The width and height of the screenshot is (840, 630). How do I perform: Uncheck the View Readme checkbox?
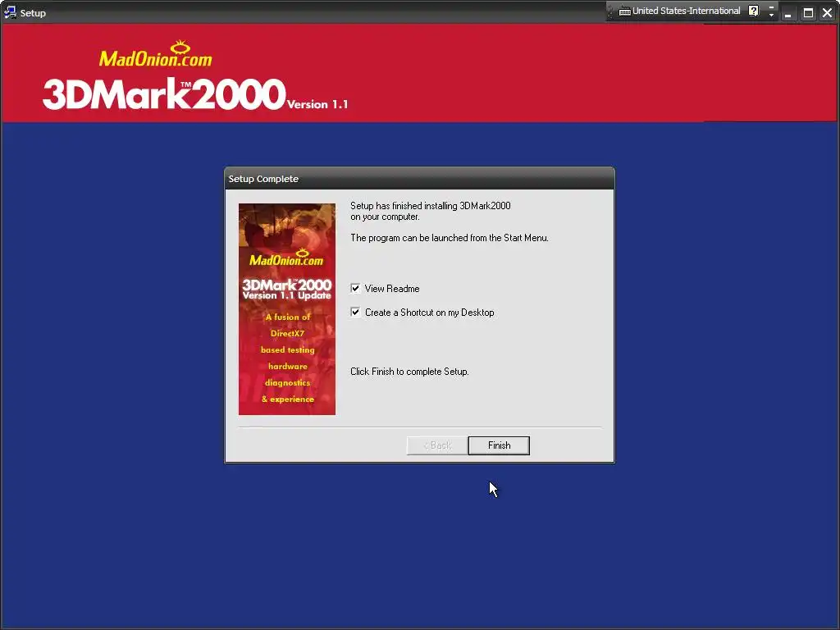(355, 288)
